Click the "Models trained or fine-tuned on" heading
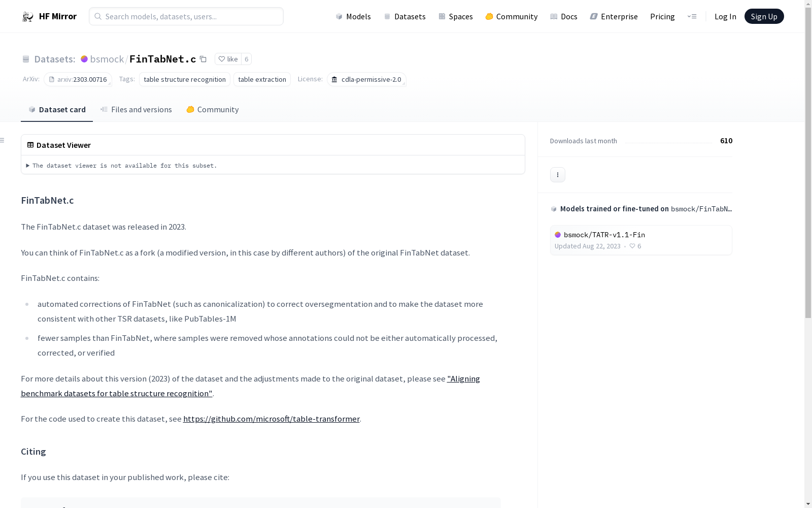Screen dimensions: 812x508 615,209
